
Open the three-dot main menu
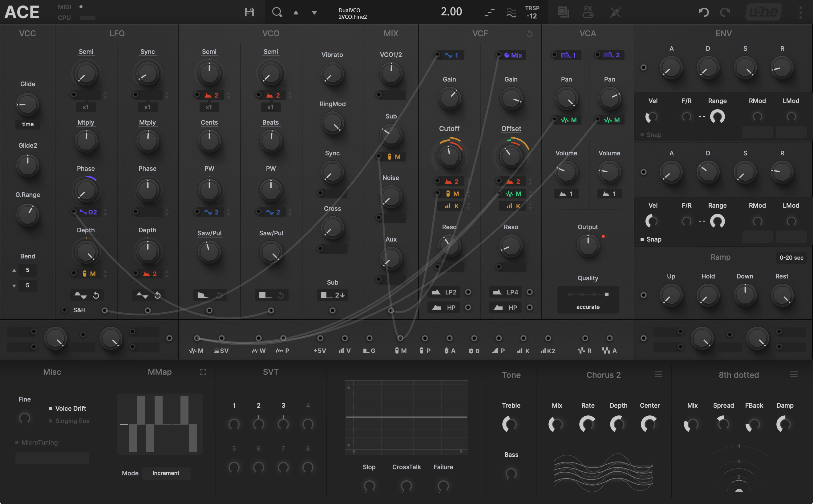click(x=800, y=12)
